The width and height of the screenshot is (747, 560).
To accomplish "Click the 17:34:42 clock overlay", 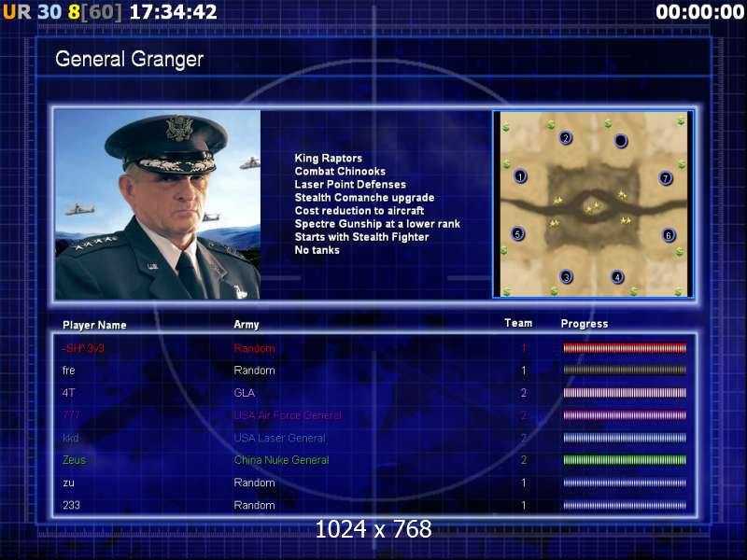I will point(174,12).
